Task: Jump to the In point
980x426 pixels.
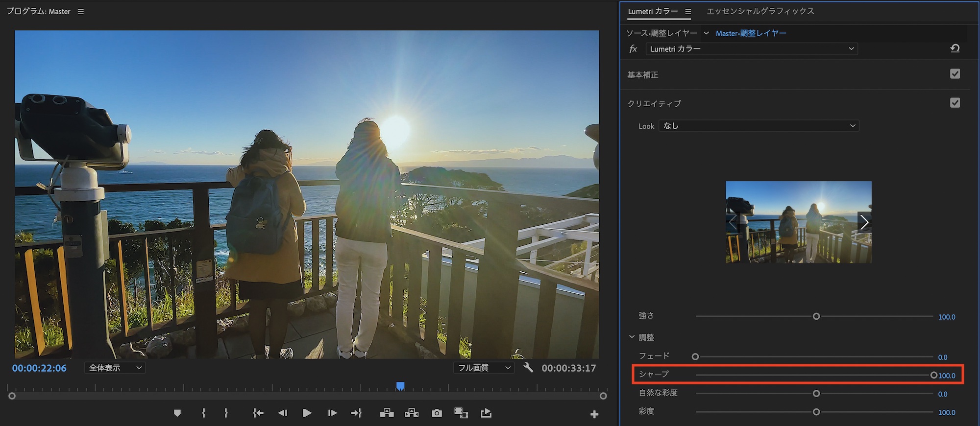Action: point(258,413)
